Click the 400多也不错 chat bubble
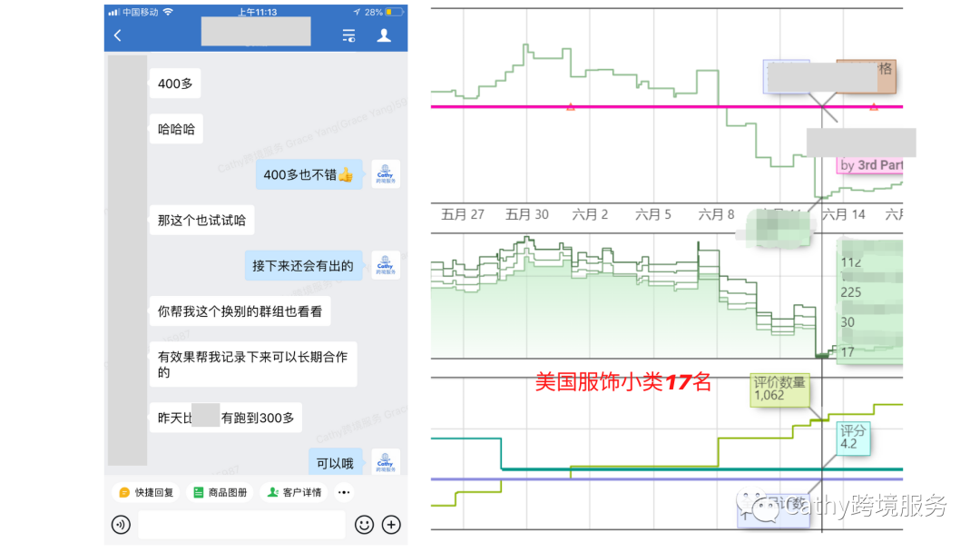980x552 pixels. [x=308, y=174]
